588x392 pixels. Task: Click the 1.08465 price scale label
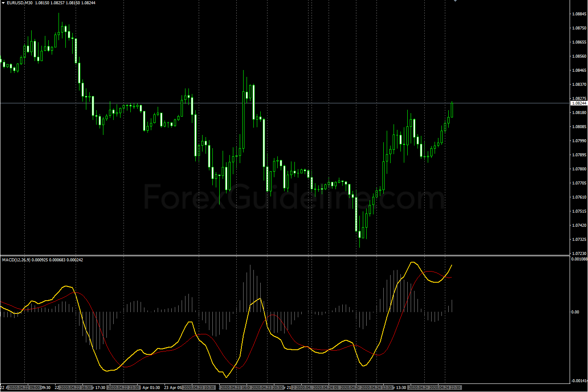pyautogui.click(x=579, y=70)
